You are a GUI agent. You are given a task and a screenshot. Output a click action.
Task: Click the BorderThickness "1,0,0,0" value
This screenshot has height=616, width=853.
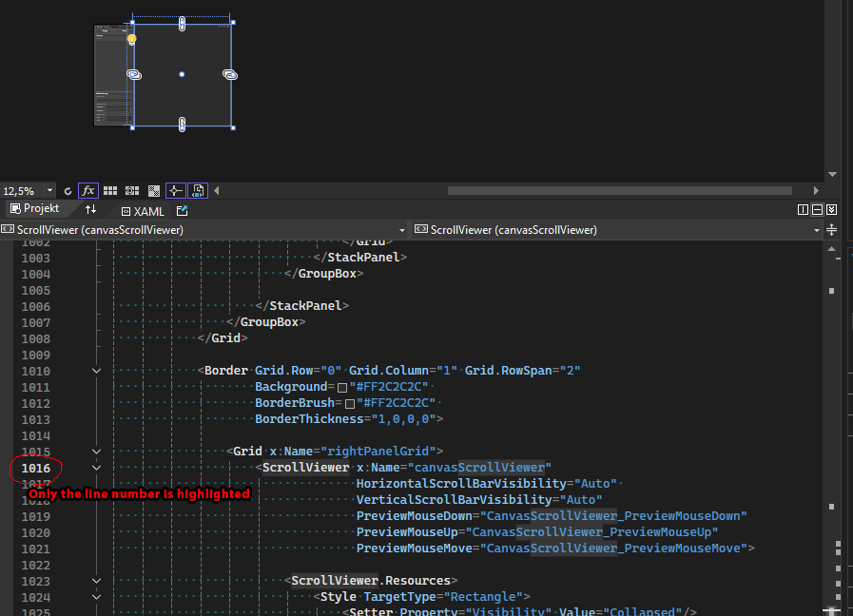[403, 419]
